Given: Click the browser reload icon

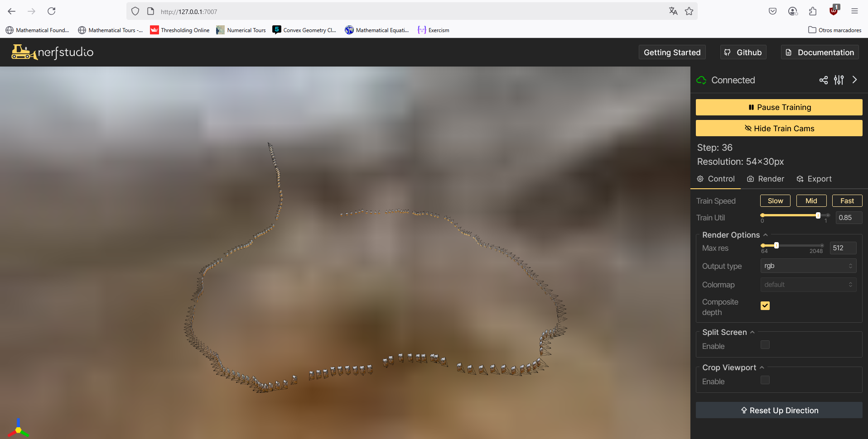Looking at the screenshot, I should pos(52,11).
